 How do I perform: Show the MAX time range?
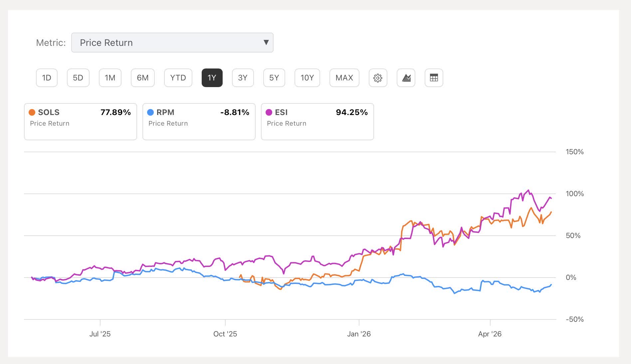coord(344,78)
